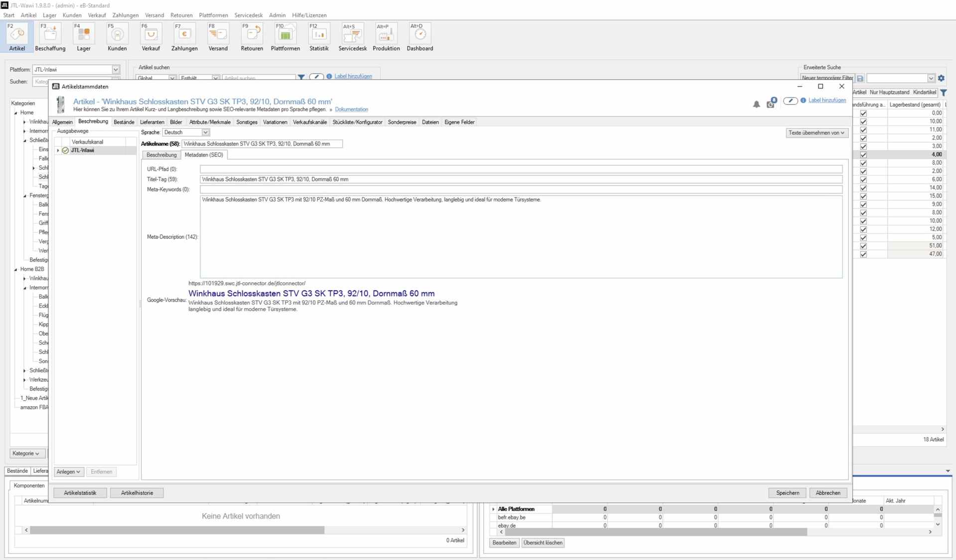
Task: Expand the Alle Plattformen row
Action: pos(493,509)
